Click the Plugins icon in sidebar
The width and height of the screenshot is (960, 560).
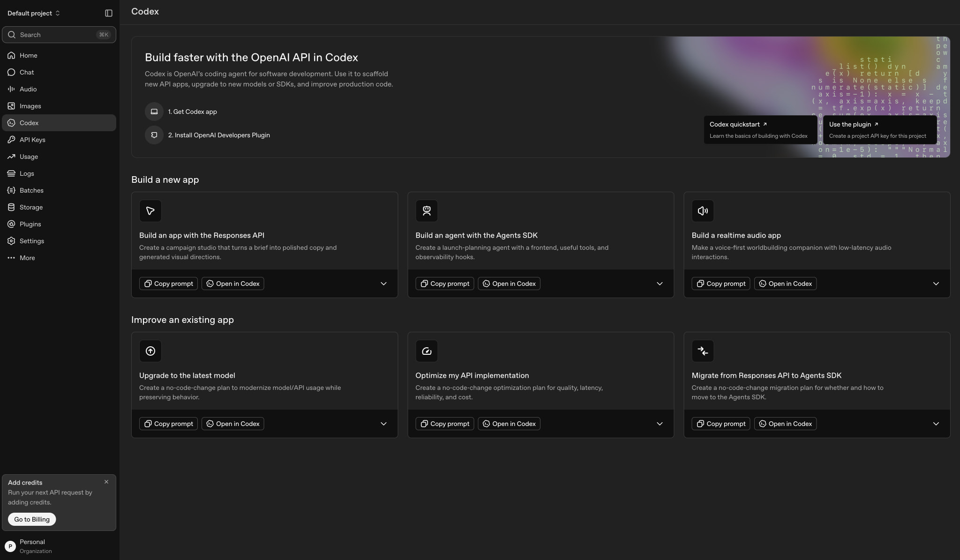point(11,224)
